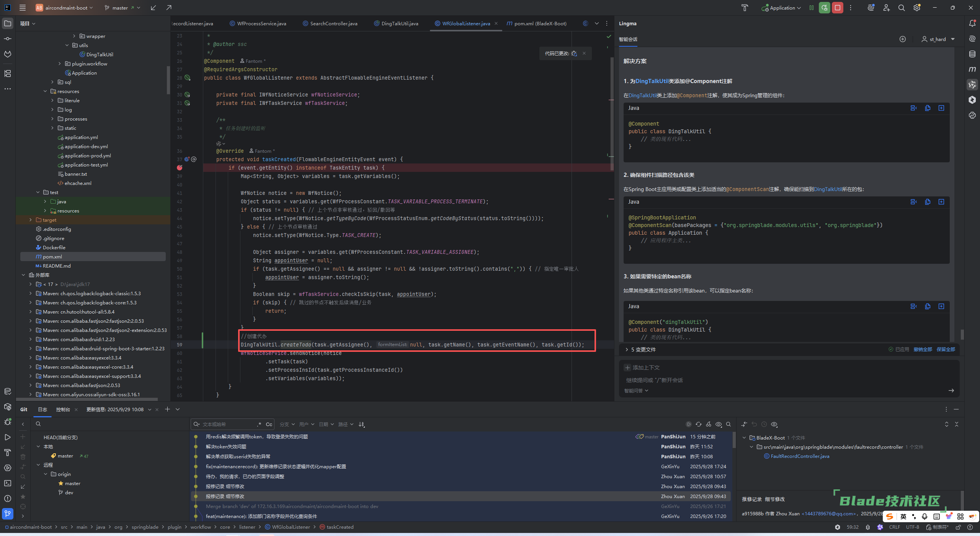Open the Structure tool window icon on left strip

click(8, 73)
